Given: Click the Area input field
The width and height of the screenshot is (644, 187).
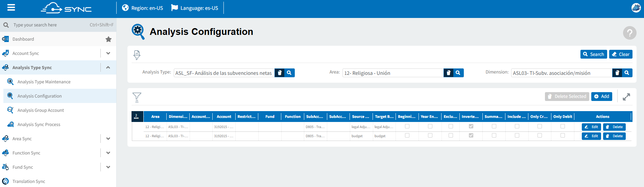Looking at the screenshot, I should [x=393, y=73].
